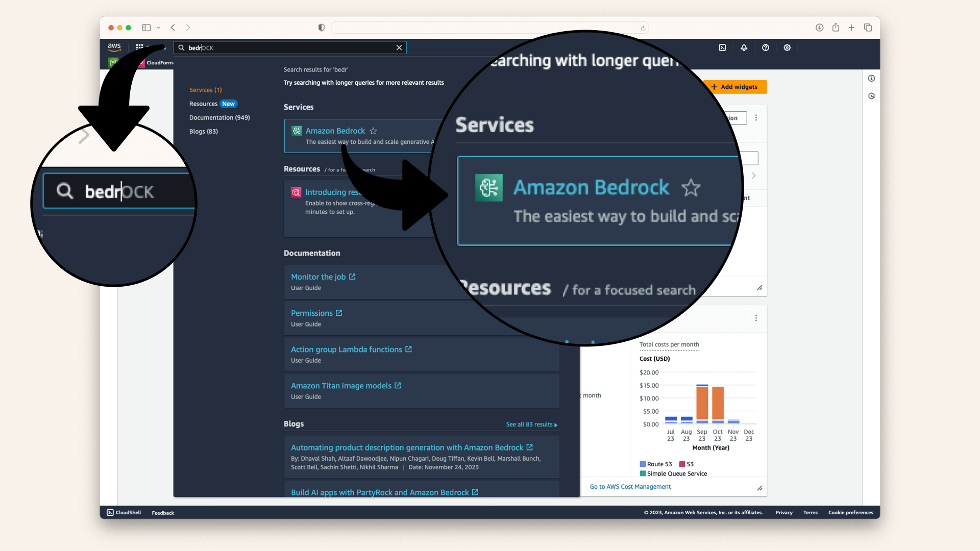Clear the search box with the X
This screenshot has width=980, height=551.
(x=399, y=47)
